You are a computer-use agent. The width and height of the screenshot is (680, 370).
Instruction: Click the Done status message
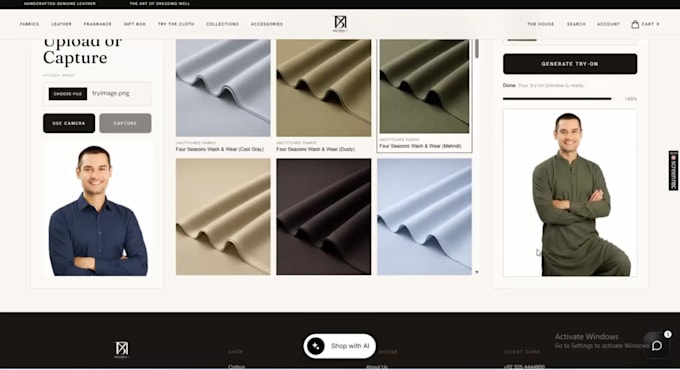coord(543,85)
